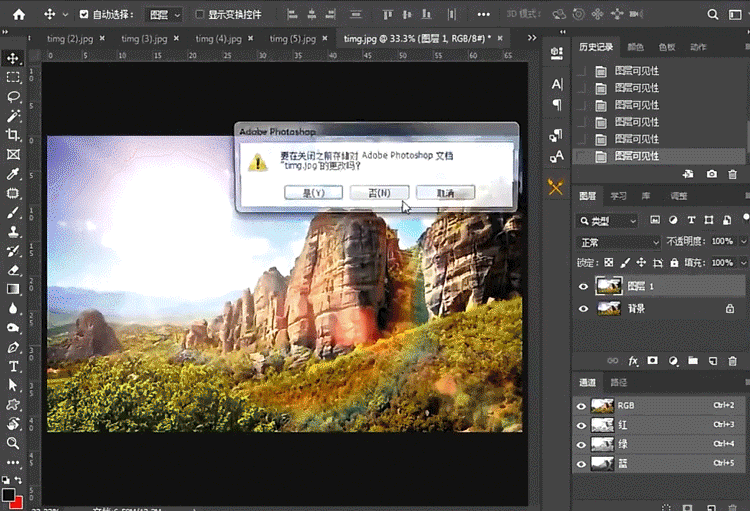Toggle 蓝 channel visibility eye

[x=581, y=464]
